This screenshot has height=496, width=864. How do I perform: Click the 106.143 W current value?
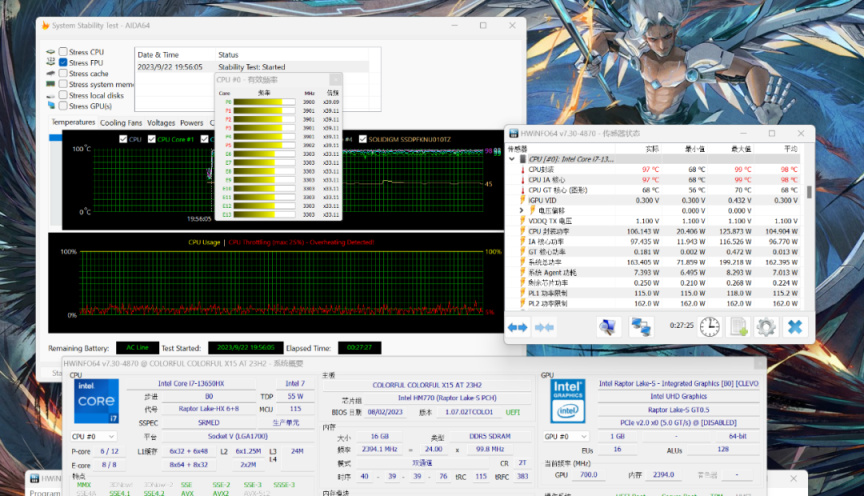(x=642, y=231)
